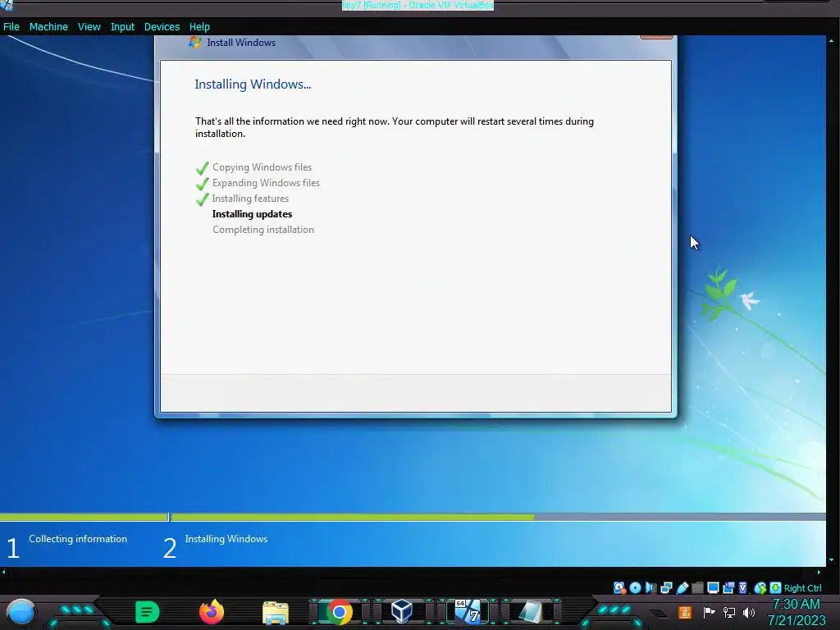This screenshot has height=630, width=840.
Task: Click the horizontal scrollbar right arrow
Action: (x=819, y=572)
